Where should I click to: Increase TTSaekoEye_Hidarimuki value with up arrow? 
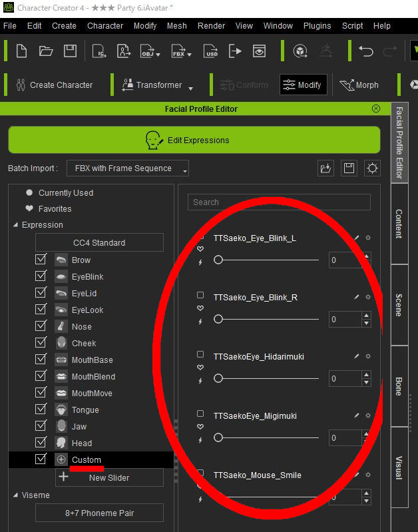366,375
